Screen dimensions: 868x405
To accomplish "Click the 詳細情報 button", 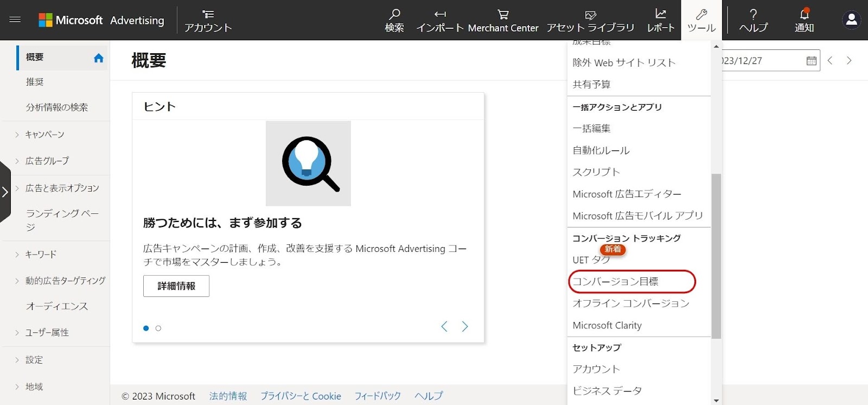I will [176, 286].
